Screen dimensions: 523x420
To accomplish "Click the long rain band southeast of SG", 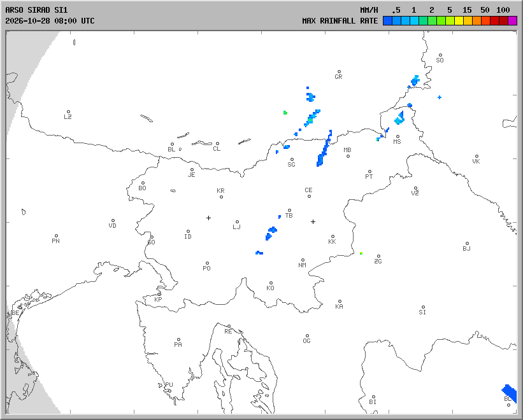I will click(324, 148).
